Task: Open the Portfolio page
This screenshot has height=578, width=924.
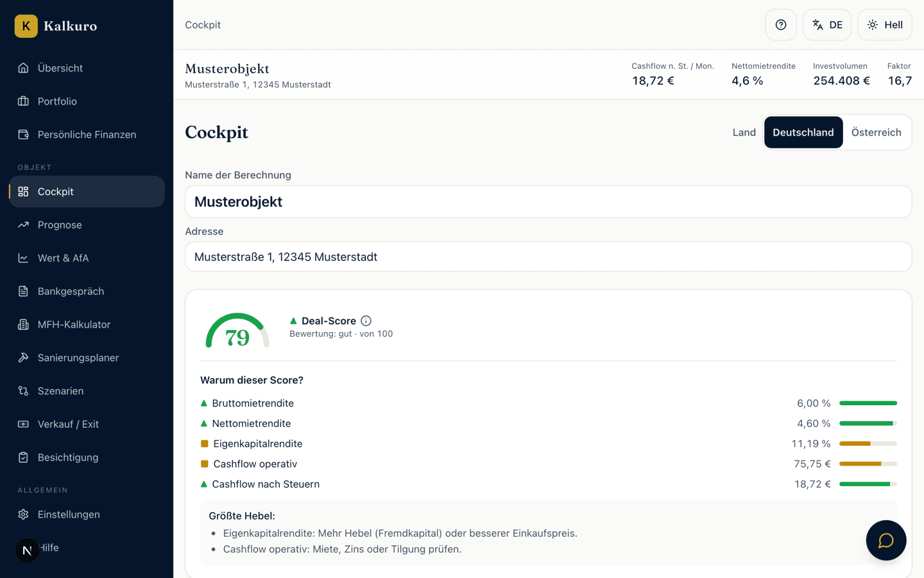Action: pos(87,101)
